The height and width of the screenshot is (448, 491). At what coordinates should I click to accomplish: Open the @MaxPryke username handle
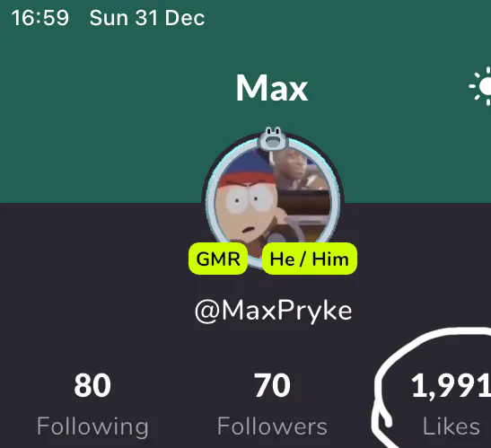[274, 311]
